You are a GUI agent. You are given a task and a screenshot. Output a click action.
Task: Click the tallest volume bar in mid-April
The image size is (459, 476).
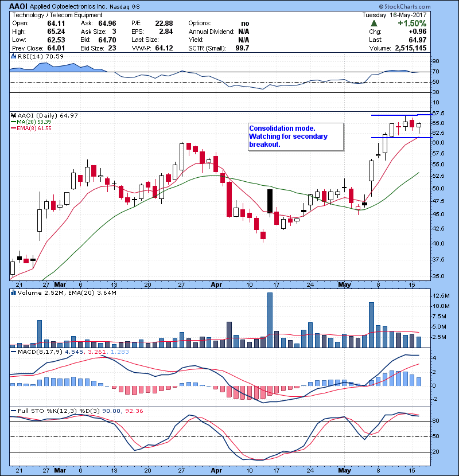(x=270, y=320)
